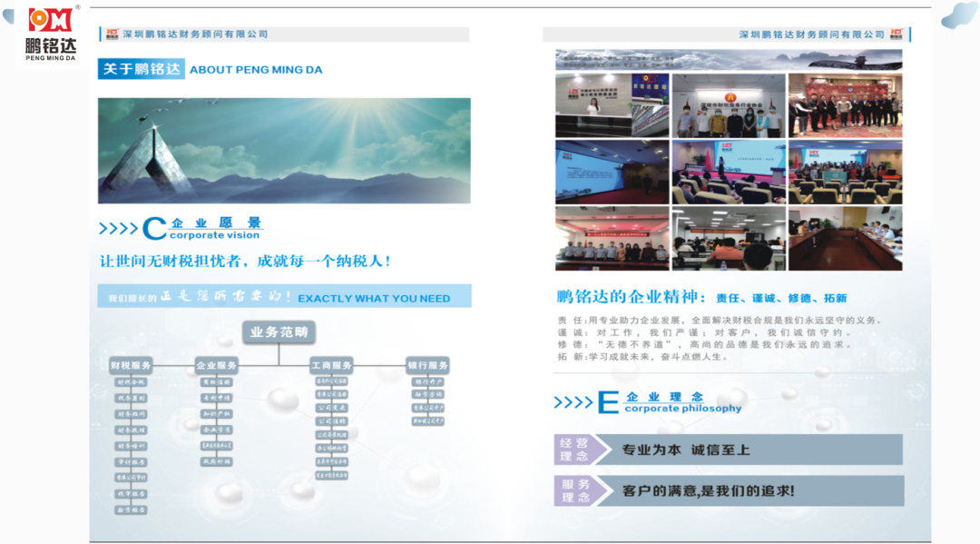Click the slogan 让世间无财税担忧者
The width and height of the screenshot is (980, 544).
point(244,262)
